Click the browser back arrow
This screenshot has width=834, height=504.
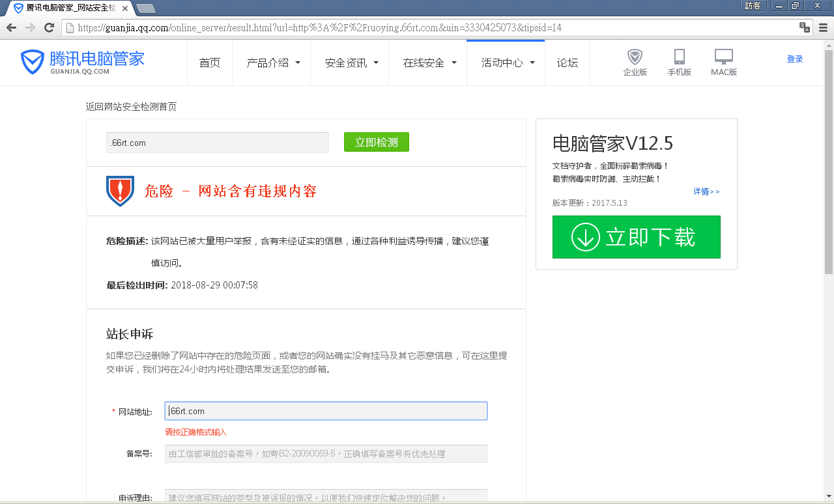[x=11, y=28]
